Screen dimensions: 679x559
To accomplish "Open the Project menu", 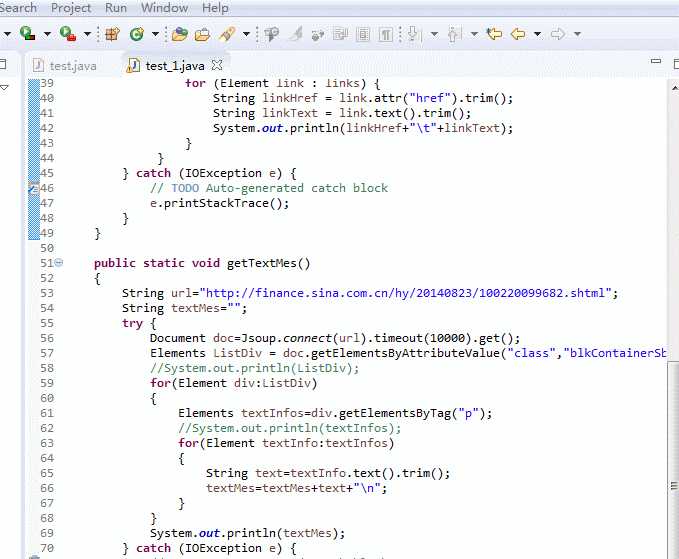I will click(x=71, y=8).
